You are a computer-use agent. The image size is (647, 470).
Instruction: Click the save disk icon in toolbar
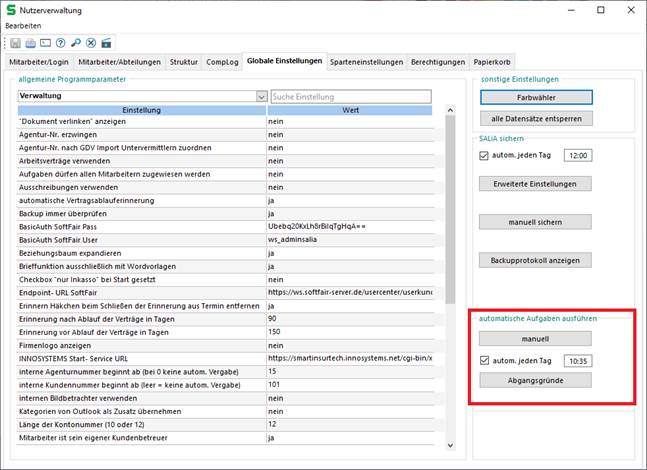click(16, 43)
